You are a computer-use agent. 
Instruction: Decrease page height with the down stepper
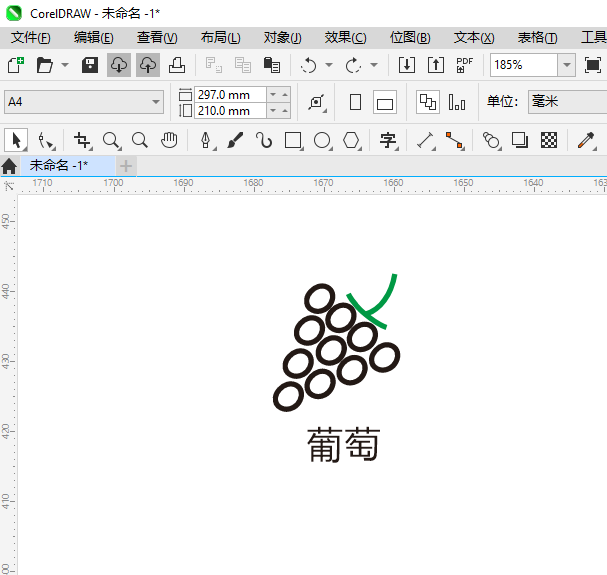tap(273, 111)
